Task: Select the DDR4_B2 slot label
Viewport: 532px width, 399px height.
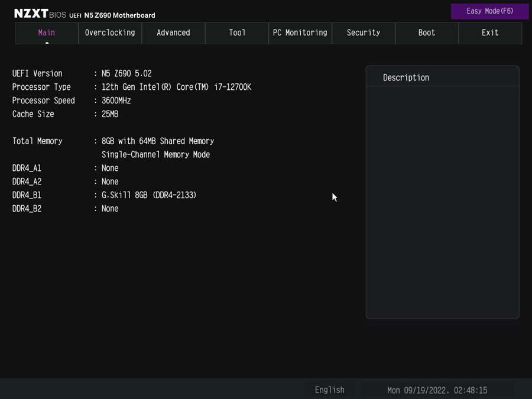Action: pos(27,209)
